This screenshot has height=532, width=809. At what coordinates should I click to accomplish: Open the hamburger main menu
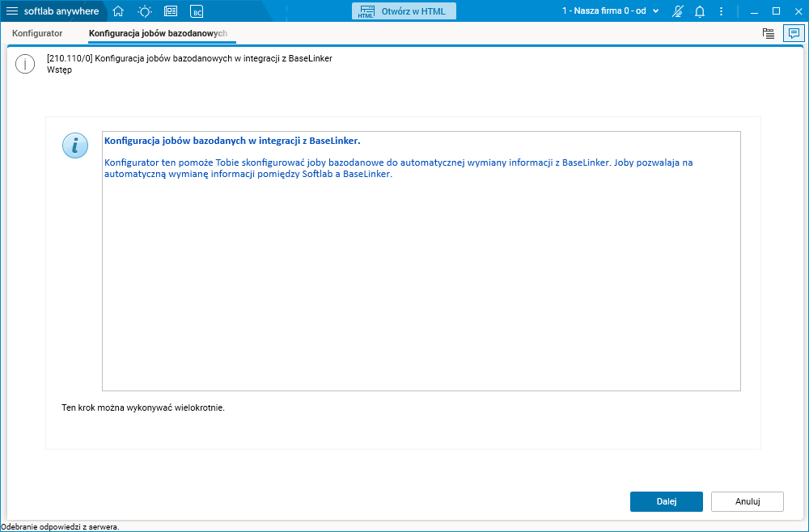pyautogui.click(x=11, y=11)
